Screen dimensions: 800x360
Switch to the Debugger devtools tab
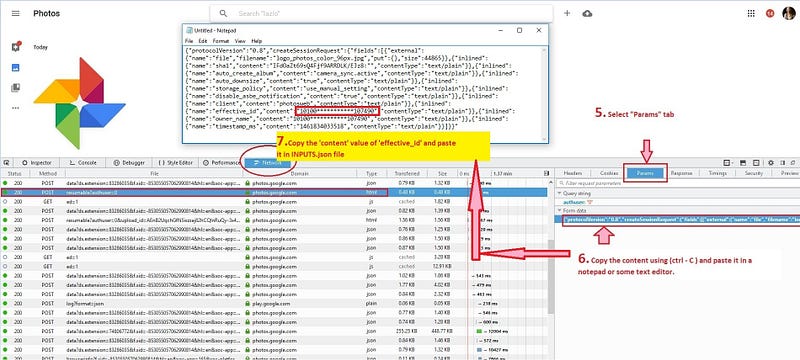(129, 163)
